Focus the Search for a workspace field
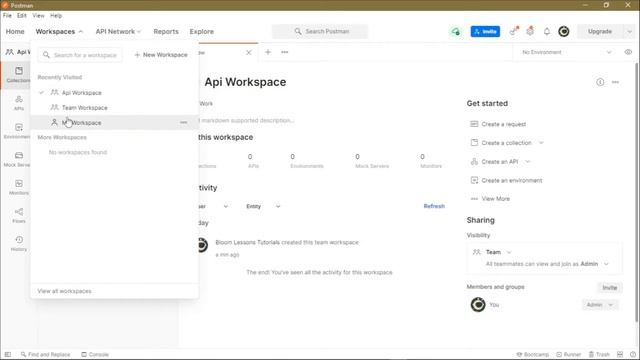The width and height of the screenshot is (640, 360). point(80,55)
